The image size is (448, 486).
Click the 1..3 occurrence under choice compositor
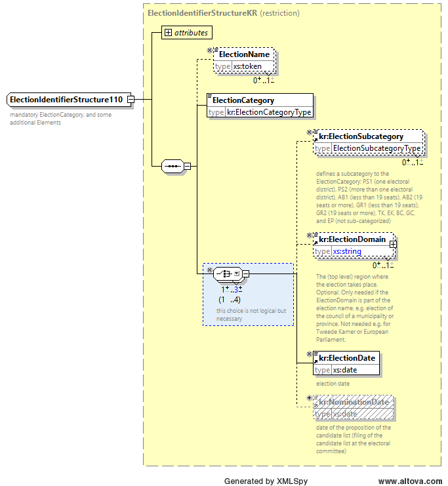[x=232, y=289]
